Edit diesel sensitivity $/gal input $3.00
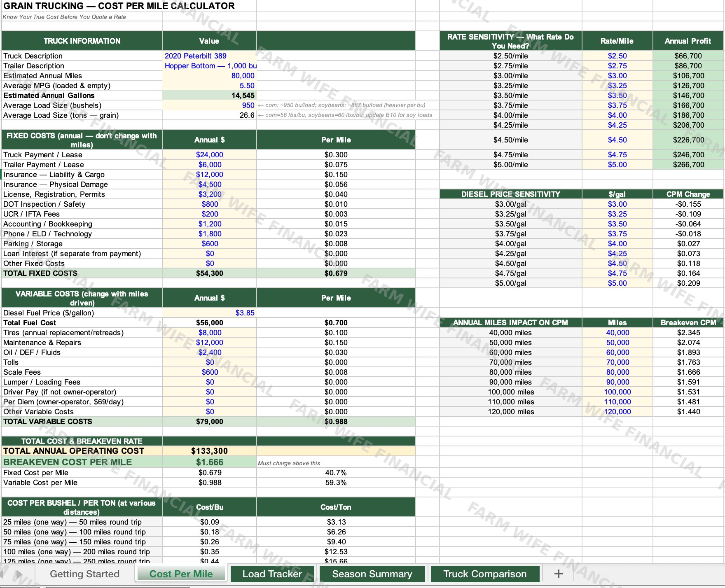The width and height of the screenshot is (725, 588). coord(617,204)
